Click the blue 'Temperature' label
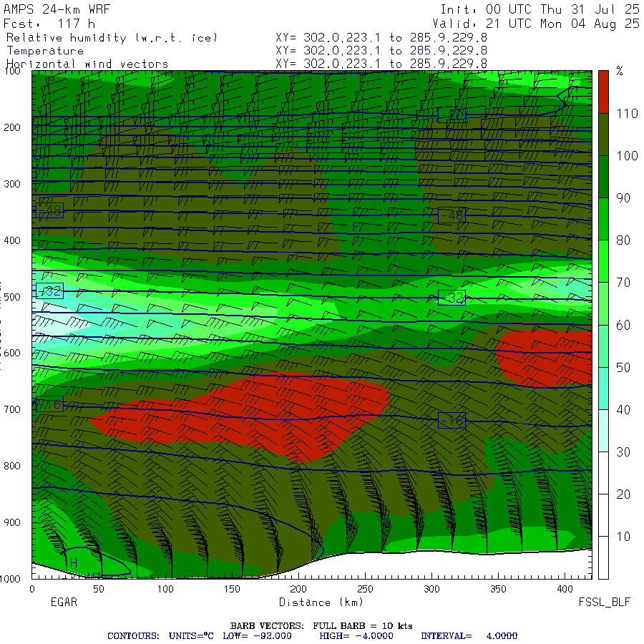644x644 pixels. (x=45, y=51)
